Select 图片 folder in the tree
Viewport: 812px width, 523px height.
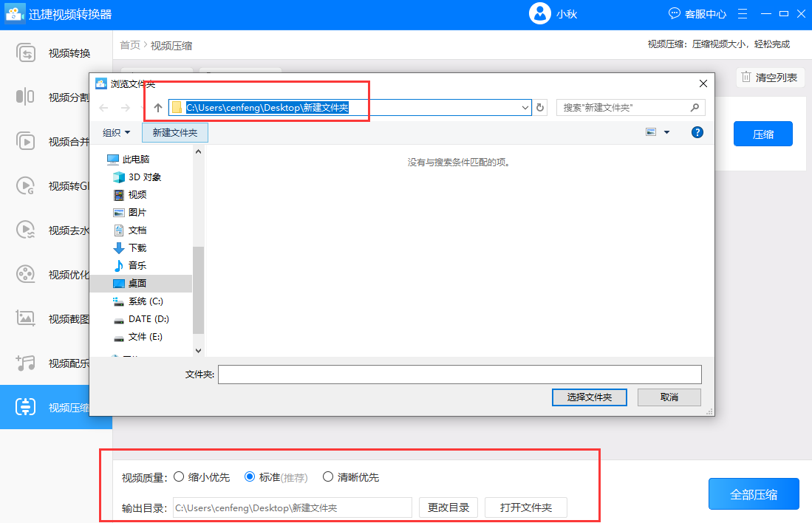coord(129,212)
